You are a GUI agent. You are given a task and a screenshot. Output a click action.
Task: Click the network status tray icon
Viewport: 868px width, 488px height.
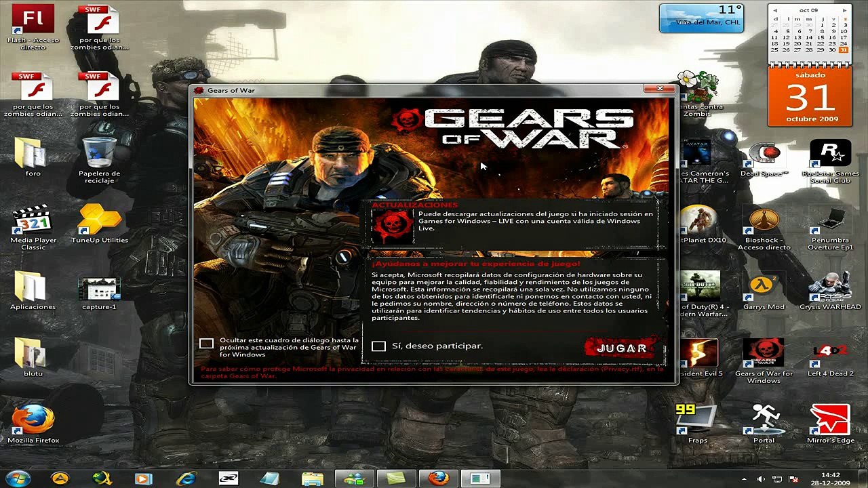777,479
